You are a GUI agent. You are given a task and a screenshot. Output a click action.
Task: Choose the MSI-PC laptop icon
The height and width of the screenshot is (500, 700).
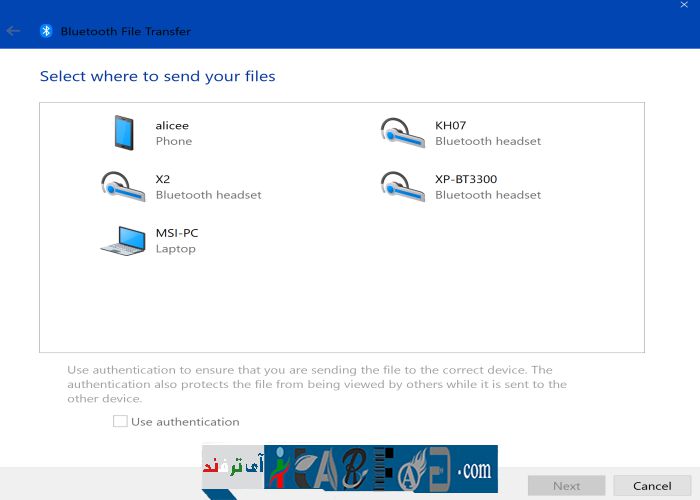tap(123, 240)
